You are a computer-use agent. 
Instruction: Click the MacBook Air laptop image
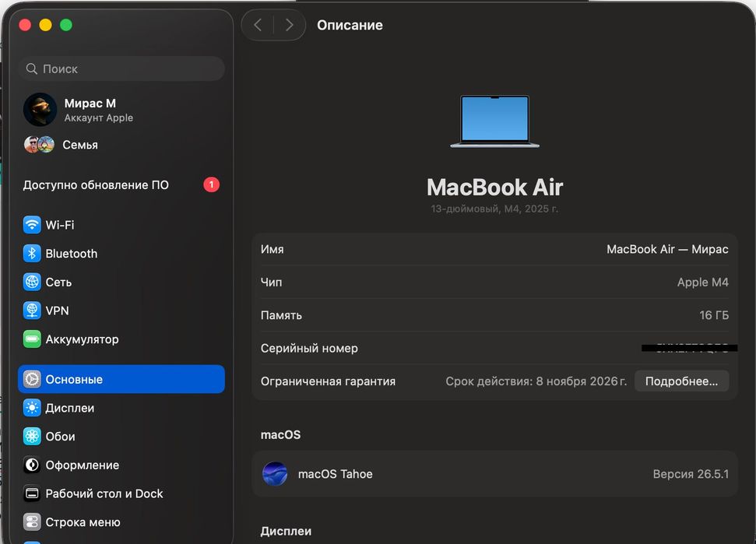pyautogui.click(x=494, y=121)
